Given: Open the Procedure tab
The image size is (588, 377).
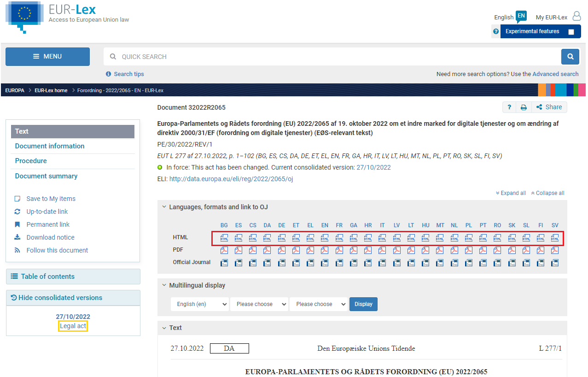Looking at the screenshot, I should [31, 161].
